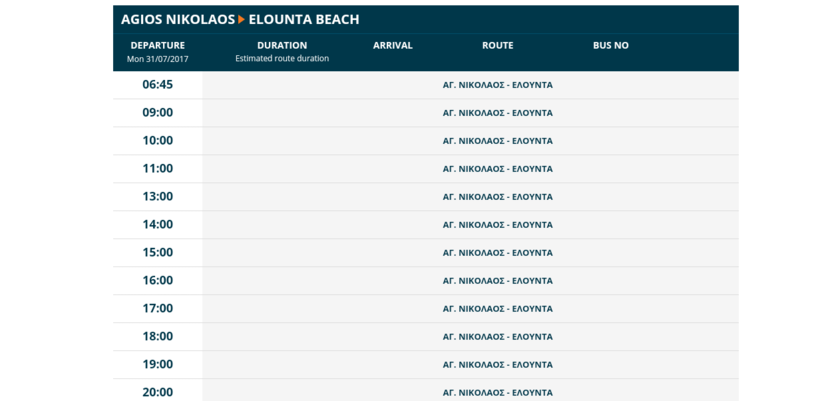Open the route text for 17:00 departure
Screen dimensions: 820x401
click(x=497, y=309)
